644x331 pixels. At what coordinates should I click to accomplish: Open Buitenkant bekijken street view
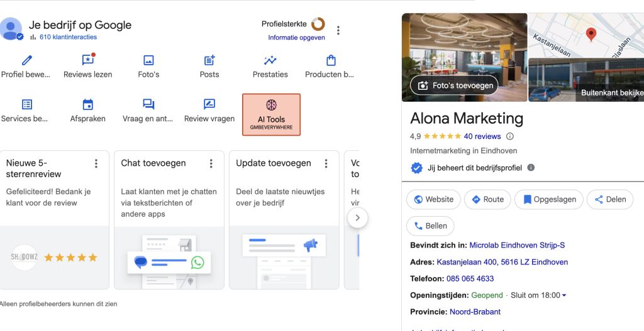[586, 80]
